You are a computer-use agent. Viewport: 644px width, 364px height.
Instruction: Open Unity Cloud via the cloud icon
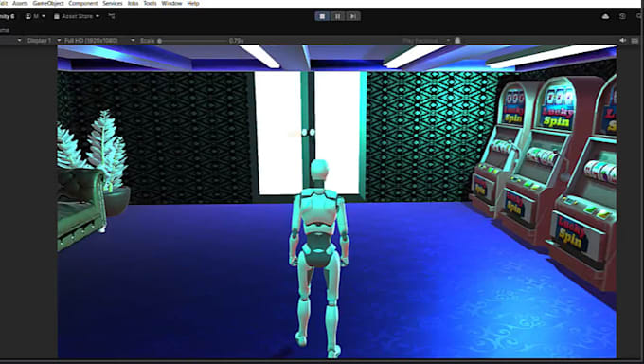click(x=605, y=16)
